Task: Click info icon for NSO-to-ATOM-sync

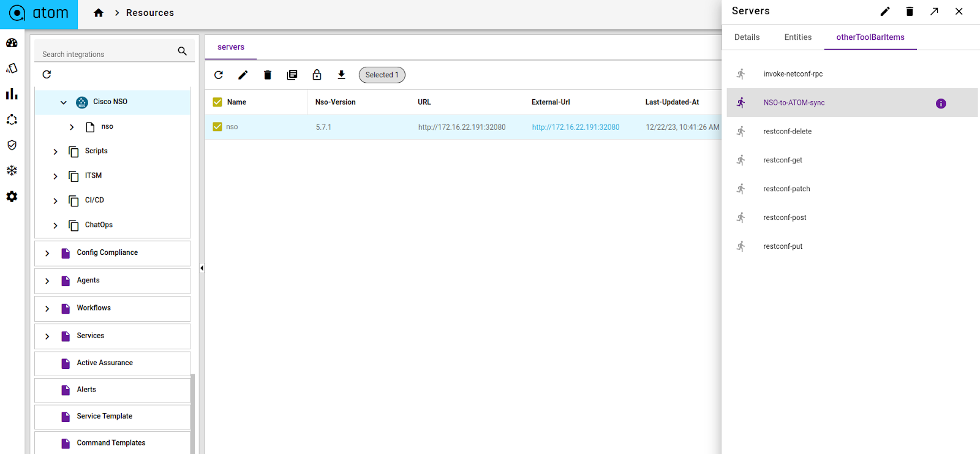Action: point(941,104)
